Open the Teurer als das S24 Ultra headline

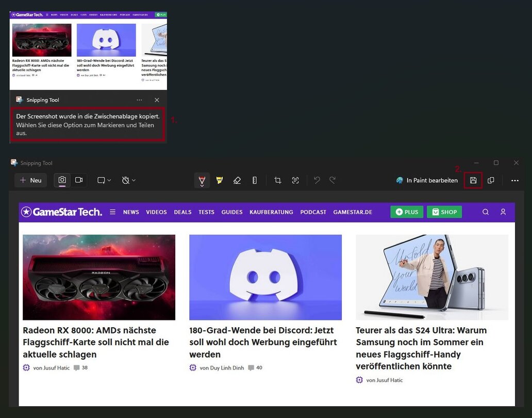[x=421, y=348]
